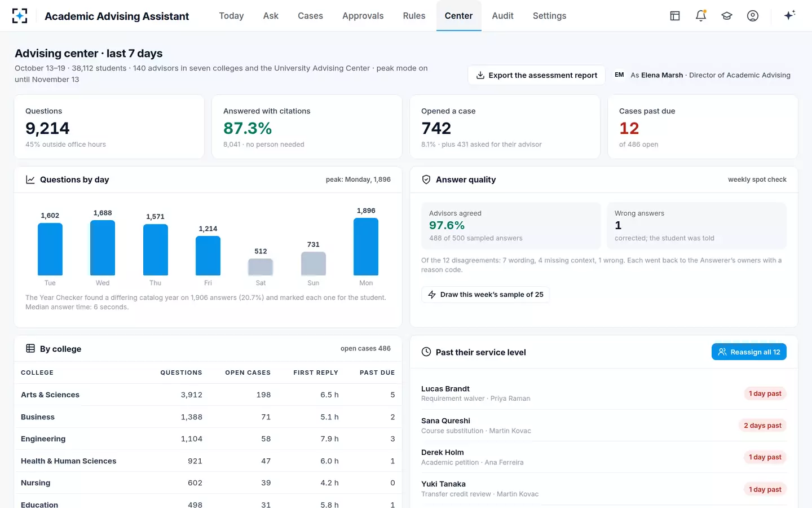
Task: Open the notifications bell
Action: tap(701, 16)
